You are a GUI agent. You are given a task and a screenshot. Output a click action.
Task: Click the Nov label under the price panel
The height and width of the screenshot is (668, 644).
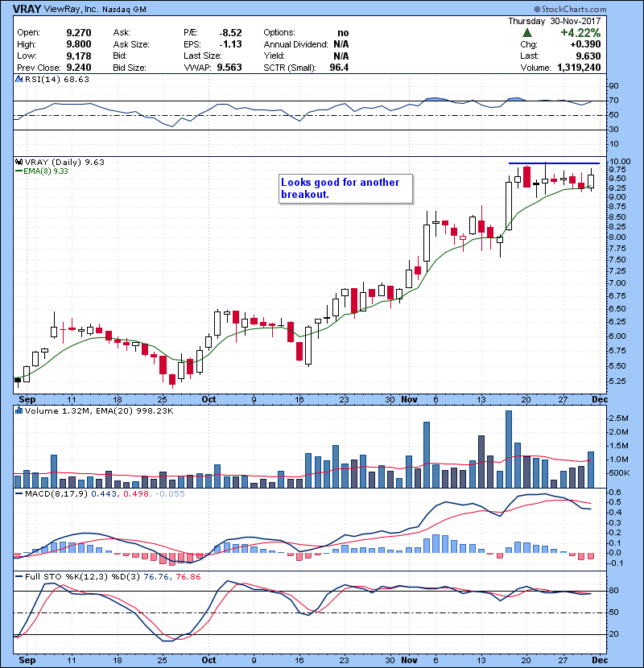(x=409, y=399)
